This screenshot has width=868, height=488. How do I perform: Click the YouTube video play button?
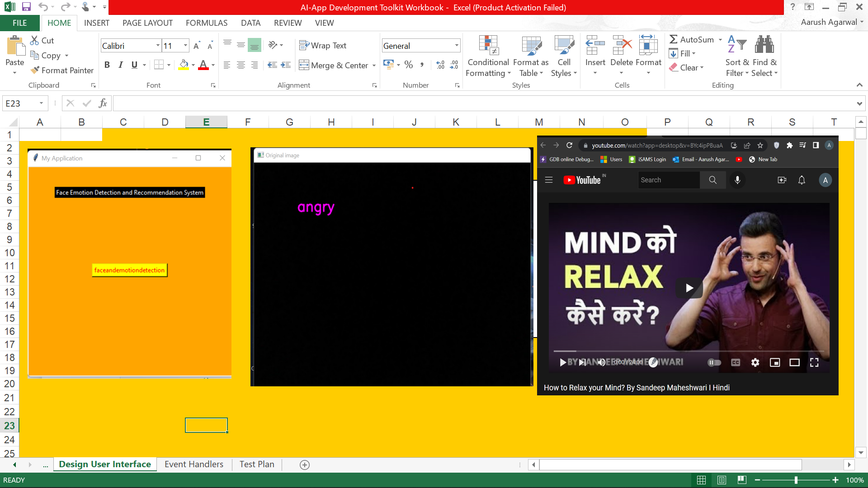(689, 288)
